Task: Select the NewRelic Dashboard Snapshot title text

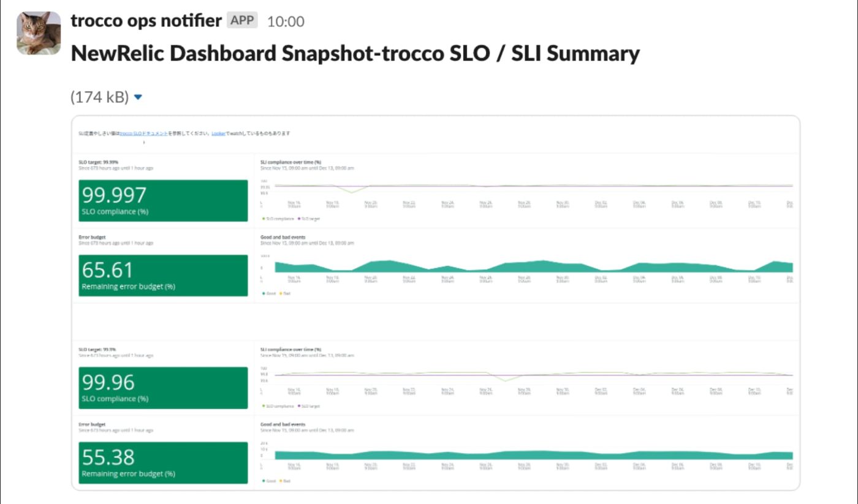Action: pyautogui.click(x=355, y=53)
